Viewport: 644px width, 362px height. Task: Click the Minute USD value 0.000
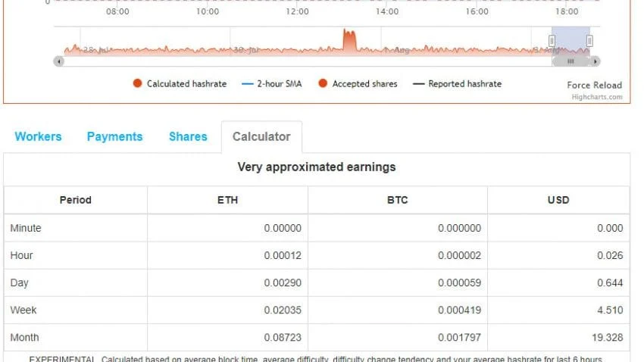point(610,228)
